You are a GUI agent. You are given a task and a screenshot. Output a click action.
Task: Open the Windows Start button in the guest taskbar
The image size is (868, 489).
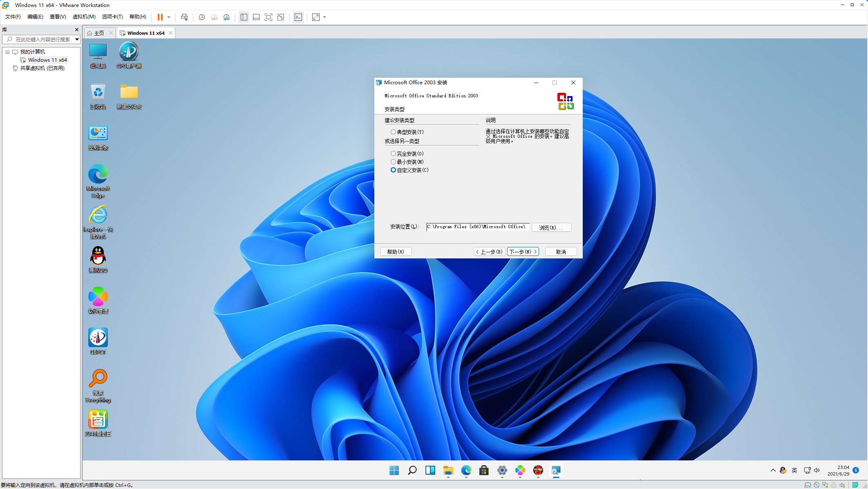394,471
